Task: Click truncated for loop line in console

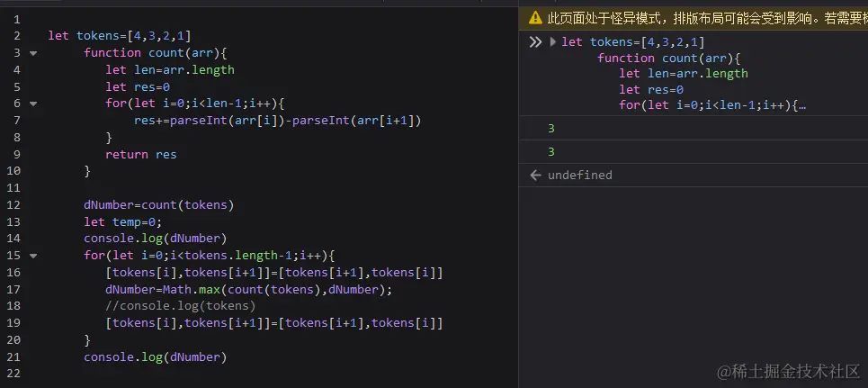Action: (712, 105)
